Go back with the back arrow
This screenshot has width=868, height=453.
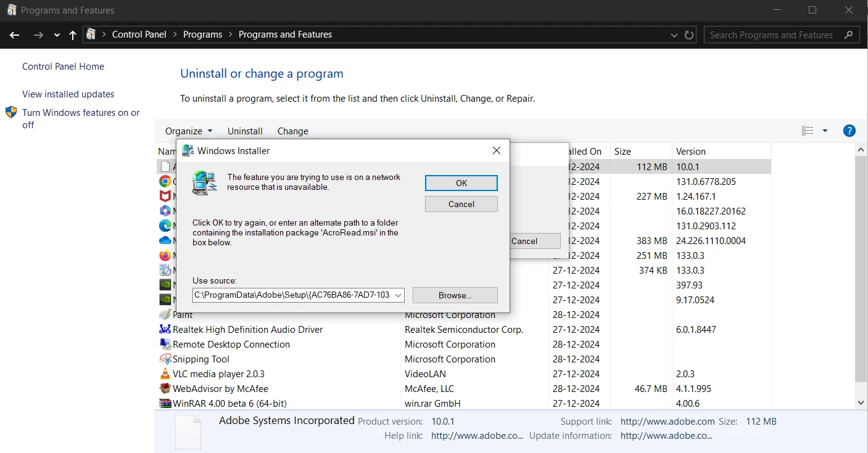(15, 35)
